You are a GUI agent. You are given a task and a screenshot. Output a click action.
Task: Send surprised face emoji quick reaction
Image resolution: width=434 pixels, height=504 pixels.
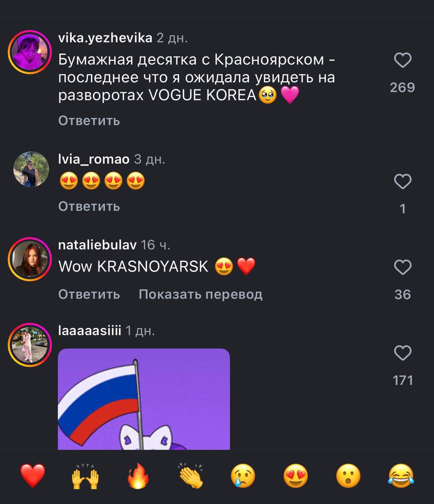pyautogui.click(x=349, y=476)
